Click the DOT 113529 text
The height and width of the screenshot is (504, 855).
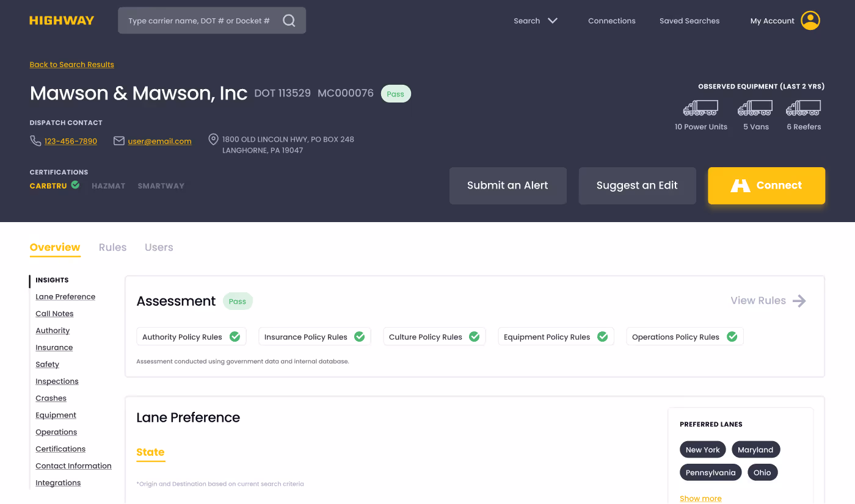tap(282, 93)
